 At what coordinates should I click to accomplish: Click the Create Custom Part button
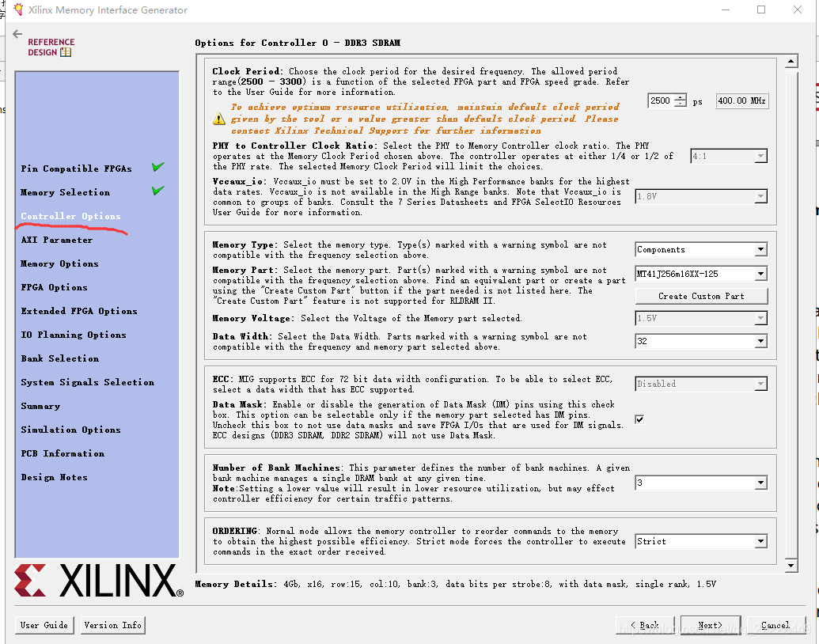[701, 296]
